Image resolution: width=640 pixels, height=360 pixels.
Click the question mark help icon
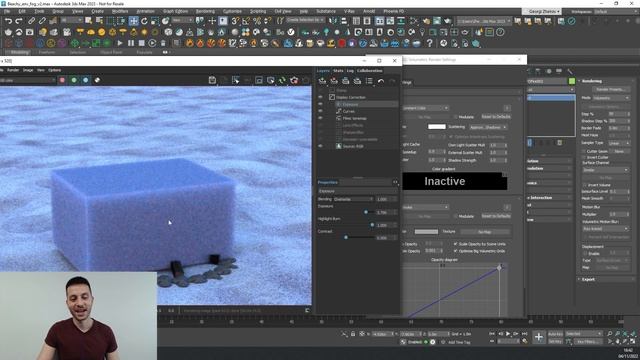(x=429, y=43)
